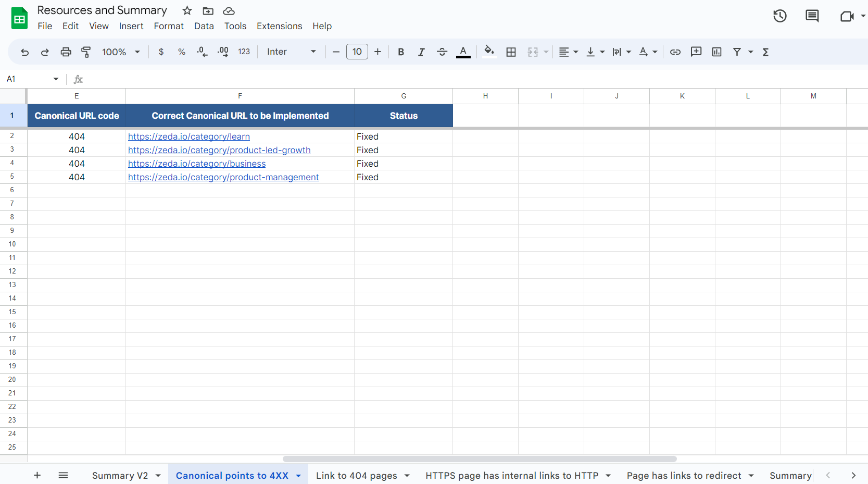This screenshot has height=484, width=868.
Task: Open the fill color paint bucket
Action: [488, 51]
